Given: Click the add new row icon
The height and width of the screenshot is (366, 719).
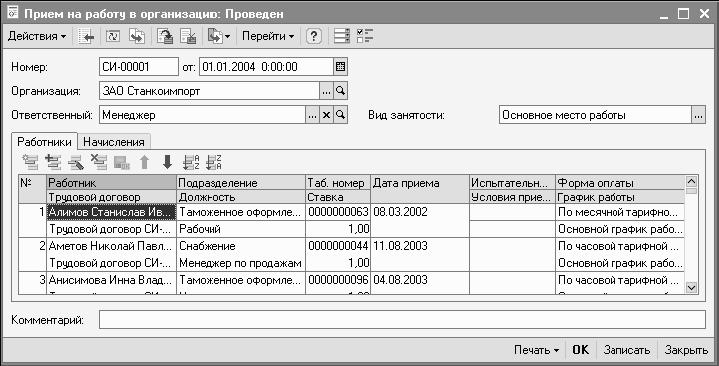Looking at the screenshot, I should 31,162.
